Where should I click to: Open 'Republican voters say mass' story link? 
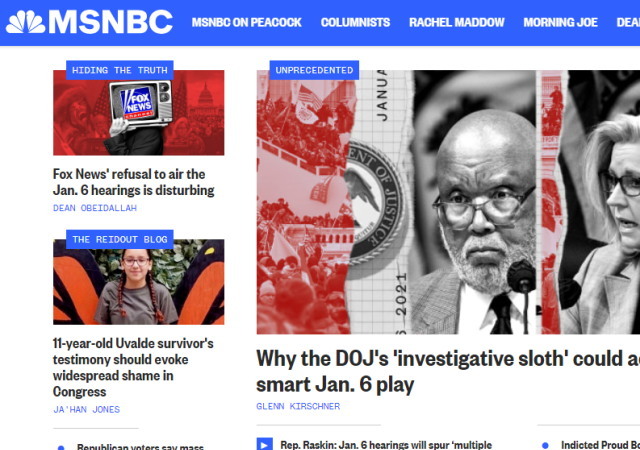[140, 446]
